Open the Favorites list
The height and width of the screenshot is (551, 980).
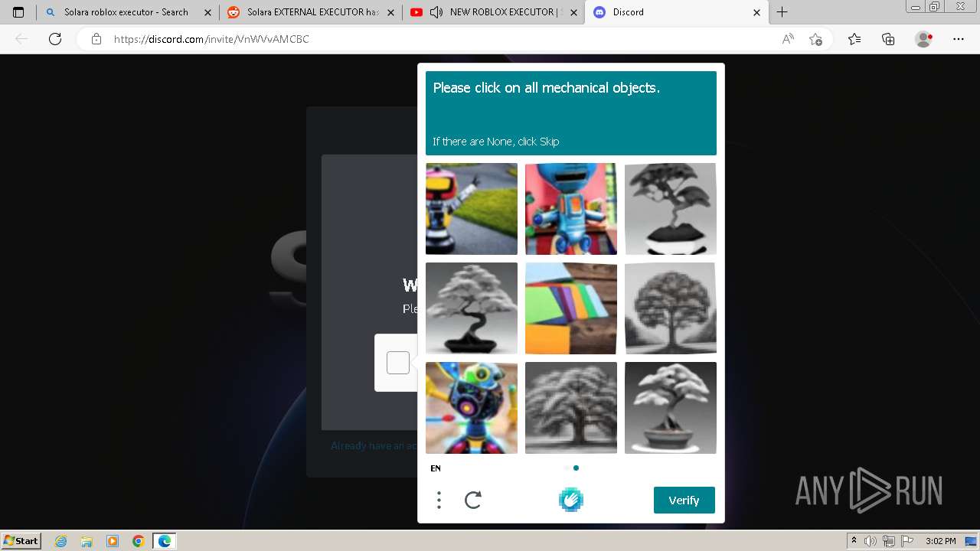tap(854, 39)
